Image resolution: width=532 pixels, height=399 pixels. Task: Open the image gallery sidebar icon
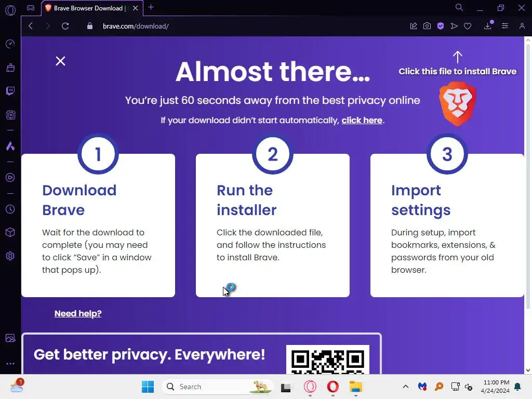point(10,338)
